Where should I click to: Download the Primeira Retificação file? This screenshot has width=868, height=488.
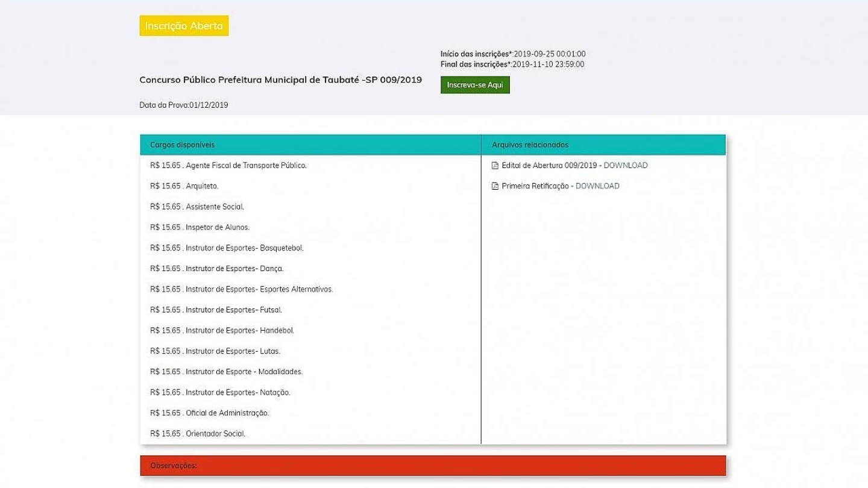[x=597, y=186]
